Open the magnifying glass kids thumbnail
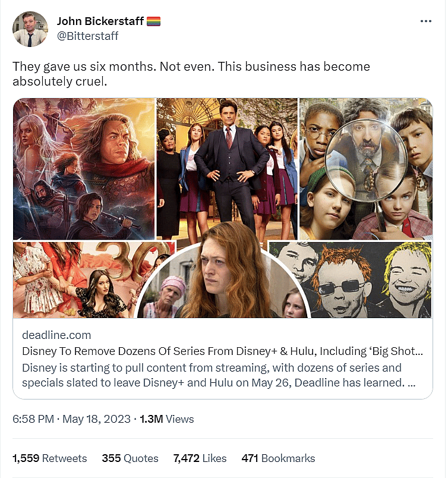448x478 pixels. [365, 169]
